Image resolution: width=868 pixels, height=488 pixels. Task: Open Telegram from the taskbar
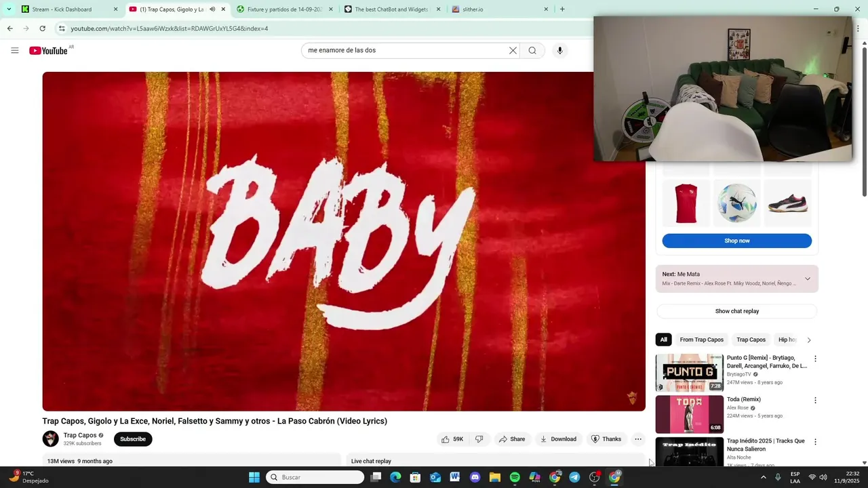pos(574,477)
